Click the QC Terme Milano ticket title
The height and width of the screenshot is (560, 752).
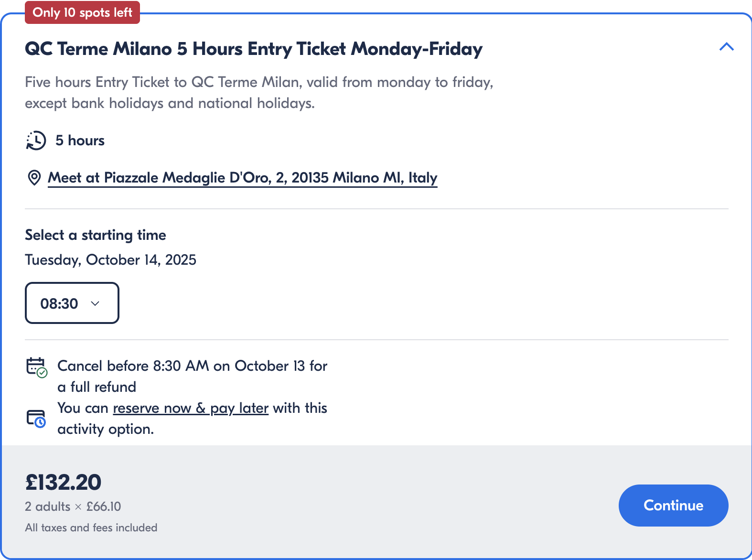point(253,49)
